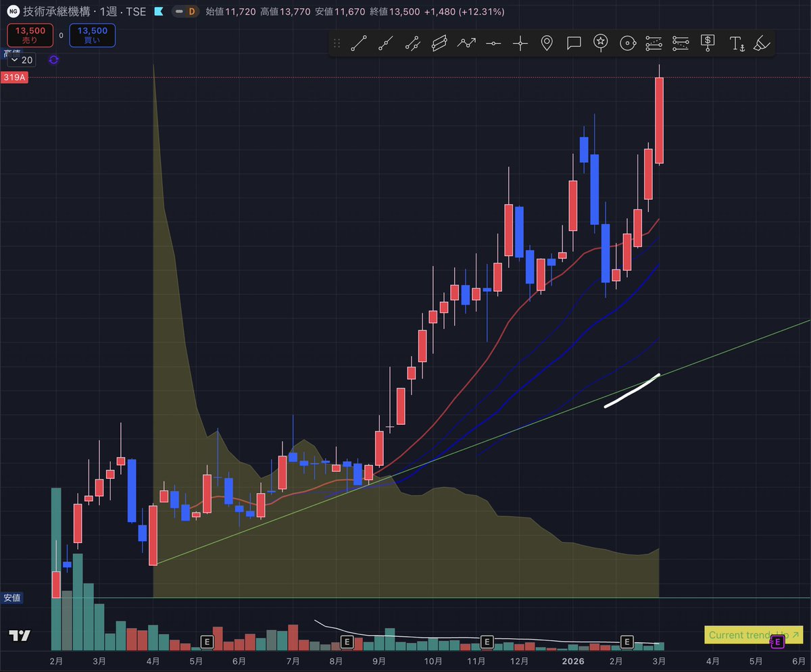Click the 9月 time axis label
Image resolution: width=811 pixels, height=672 pixels.
379,661
